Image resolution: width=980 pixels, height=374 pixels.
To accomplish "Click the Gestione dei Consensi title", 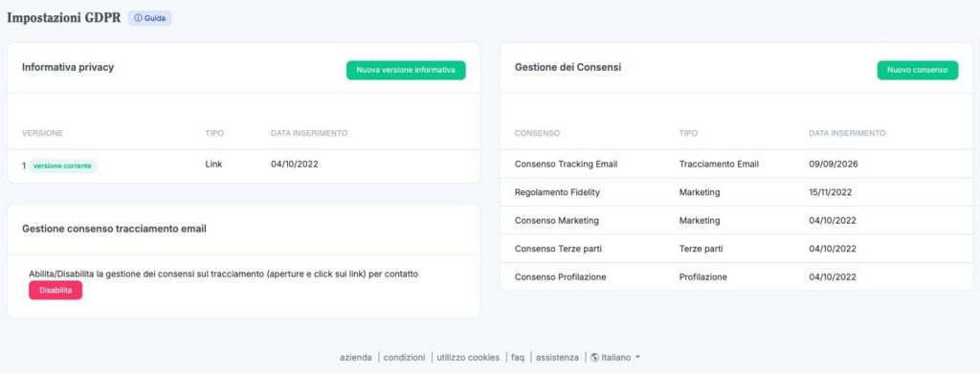I will 568,67.
